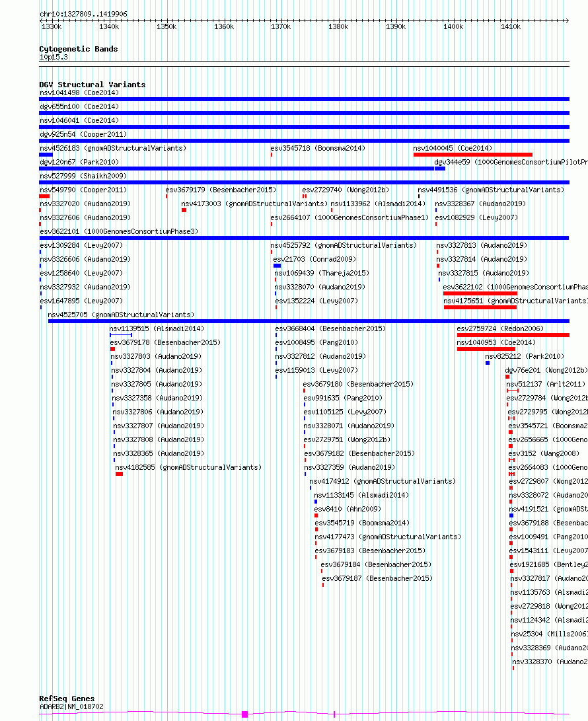Screen dimensions: 588x721
Task: Click the red esv2759724 (Redon2006) bar
Action: 513,335
